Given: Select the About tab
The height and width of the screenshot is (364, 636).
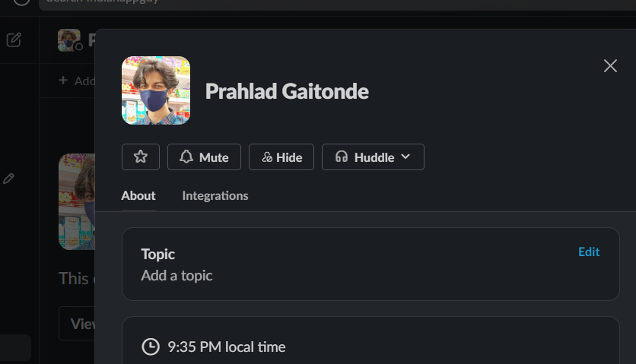Looking at the screenshot, I should pyautogui.click(x=138, y=195).
